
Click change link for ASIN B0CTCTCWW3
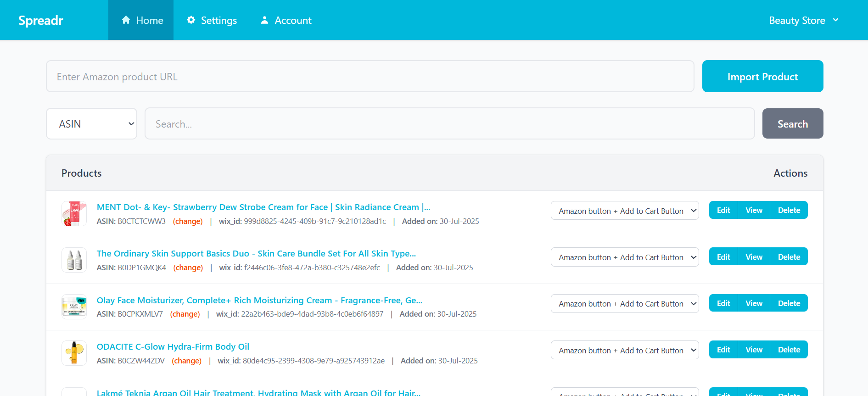pos(188,221)
